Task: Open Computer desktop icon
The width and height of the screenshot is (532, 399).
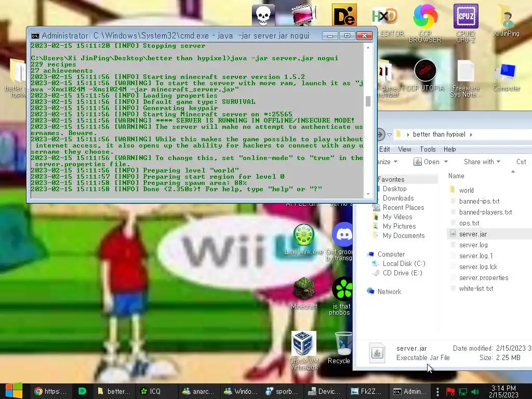Action: click(506, 77)
